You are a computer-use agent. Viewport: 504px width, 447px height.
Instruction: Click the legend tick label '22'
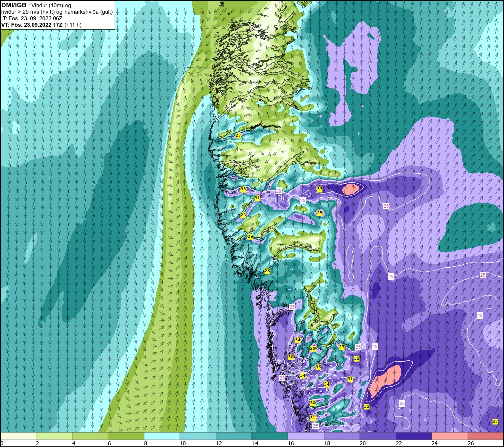(399, 444)
